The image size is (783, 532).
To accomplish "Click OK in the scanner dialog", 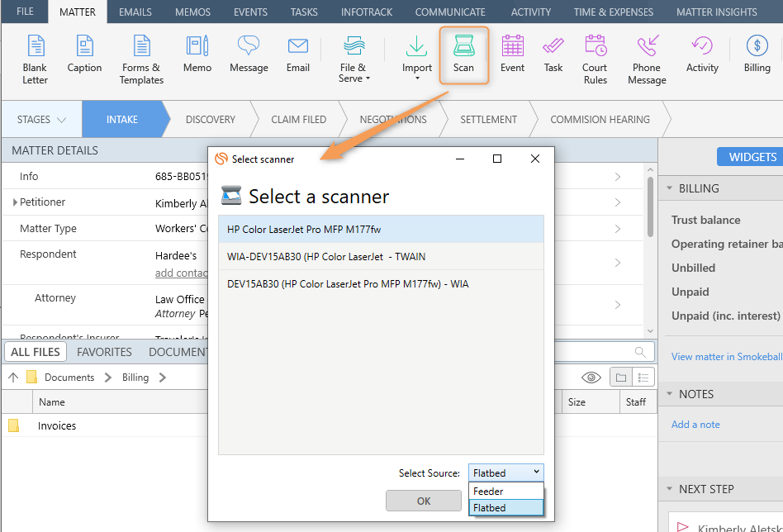I will click(423, 501).
